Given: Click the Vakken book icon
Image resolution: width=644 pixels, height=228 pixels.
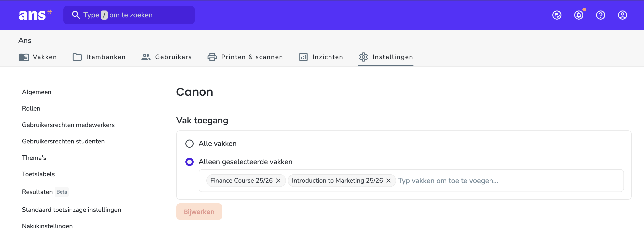Looking at the screenshot, I should click(24, 57).
